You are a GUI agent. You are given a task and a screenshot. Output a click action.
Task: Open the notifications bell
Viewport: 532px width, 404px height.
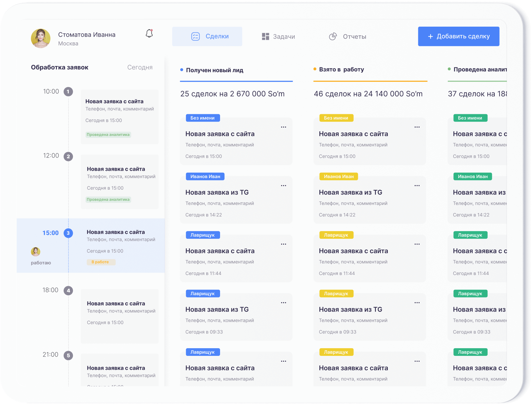tap(149, 34)
